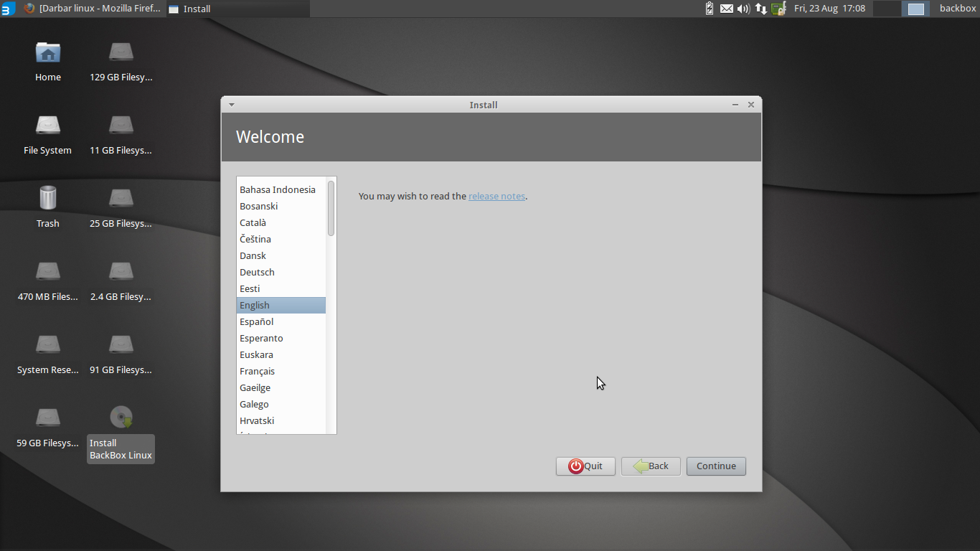
Task: Open the mail messaging indicator
Action: pos(727,9)
